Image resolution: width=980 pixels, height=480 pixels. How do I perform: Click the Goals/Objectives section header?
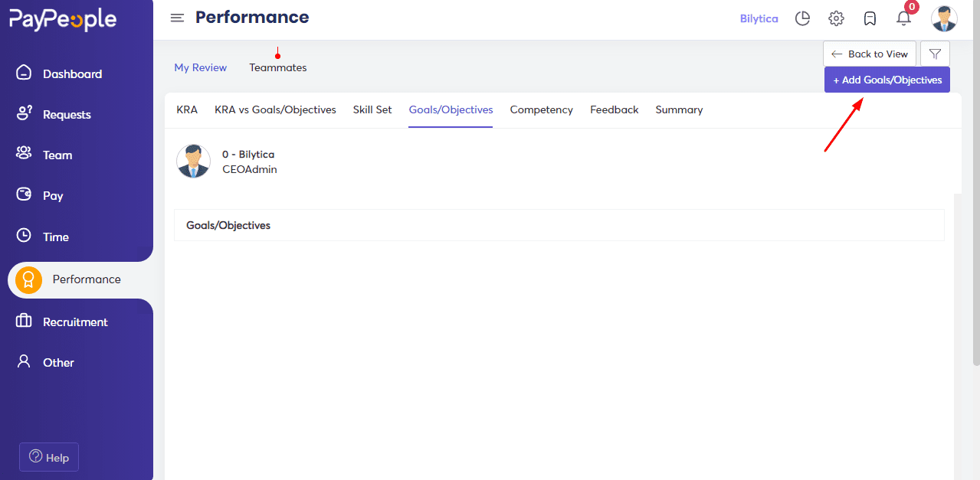click(x=559, y=225)
